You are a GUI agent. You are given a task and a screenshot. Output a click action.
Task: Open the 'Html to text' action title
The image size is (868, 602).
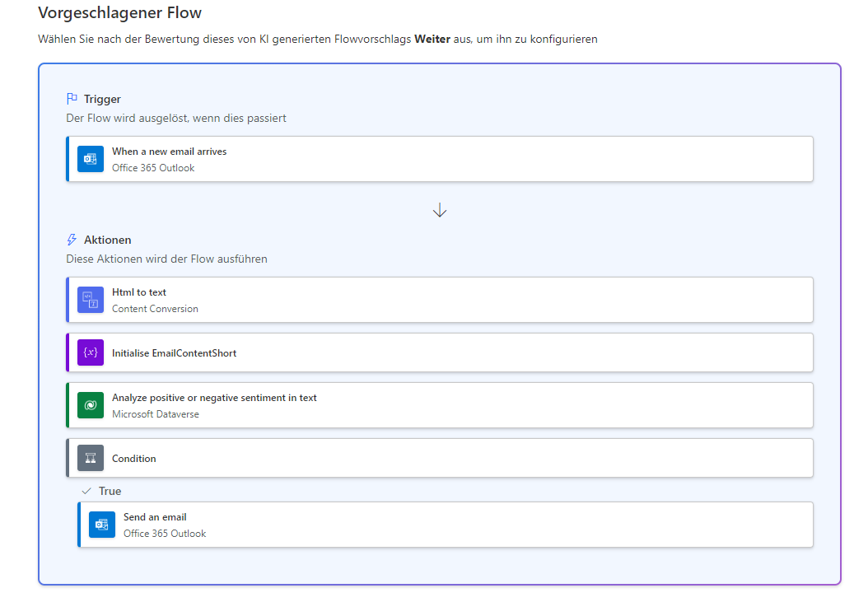point(139,292)
